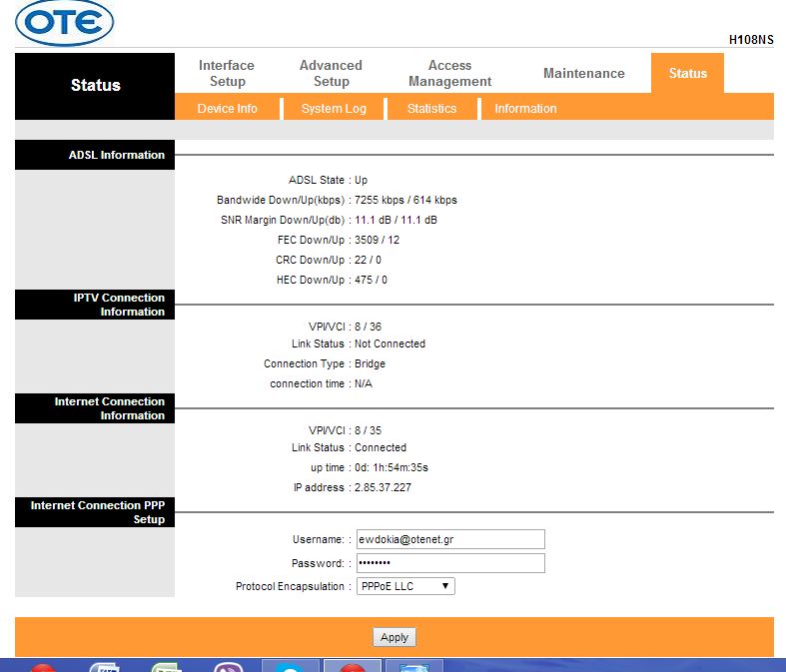Click the Not Connected link status
Image resolution: width=786 pixels, height=672 pixels.
pos(390,343)
